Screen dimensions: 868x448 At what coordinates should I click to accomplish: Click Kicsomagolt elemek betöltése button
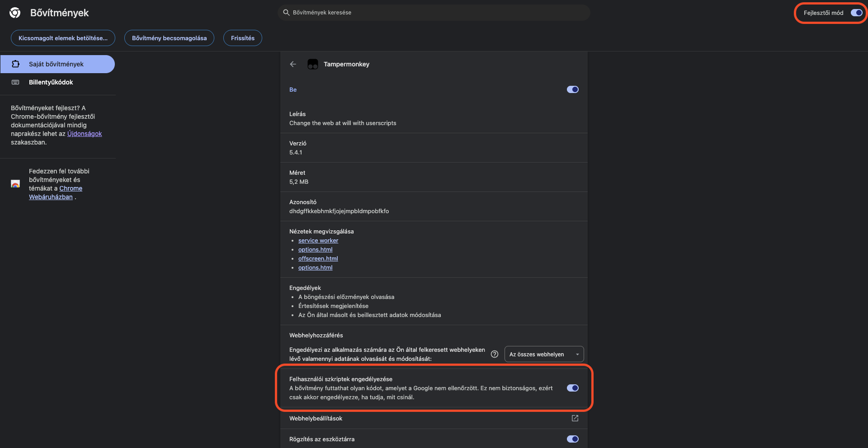pyautogui.click(x=63, y=38)
